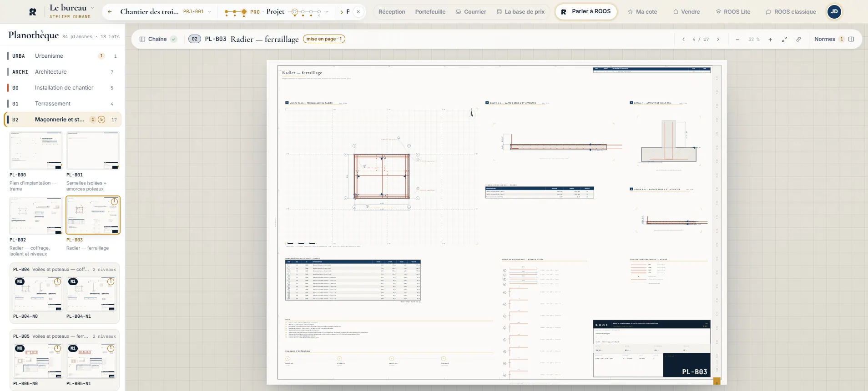Open the PL-B05-N0 level thumbnail
Viewport: 868px width, 391px height.
(x=38, y=361)
